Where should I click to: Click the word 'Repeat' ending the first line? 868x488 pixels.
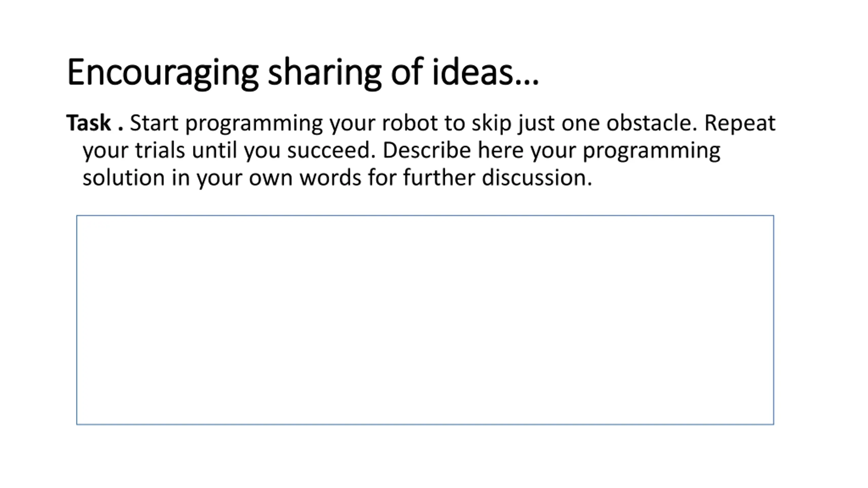click(740, 123)
